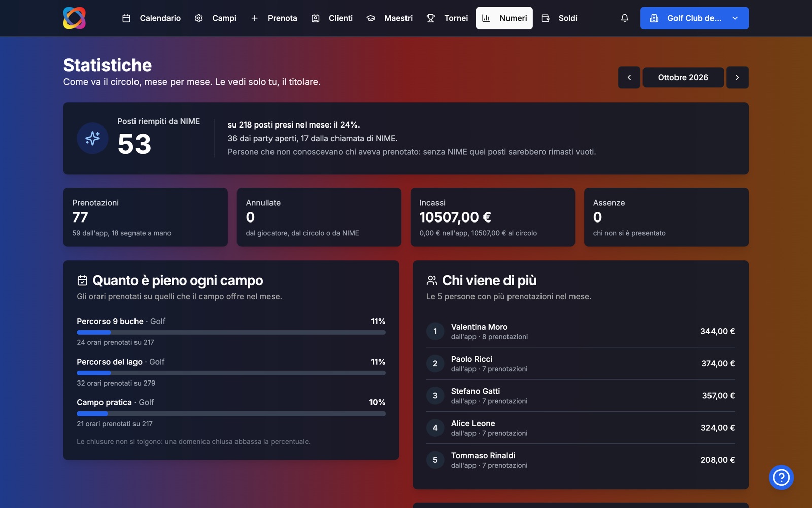The image size is (812, 508).
Task: Click the Maestri graduation cap icon
Action: (x=371, y=18)
